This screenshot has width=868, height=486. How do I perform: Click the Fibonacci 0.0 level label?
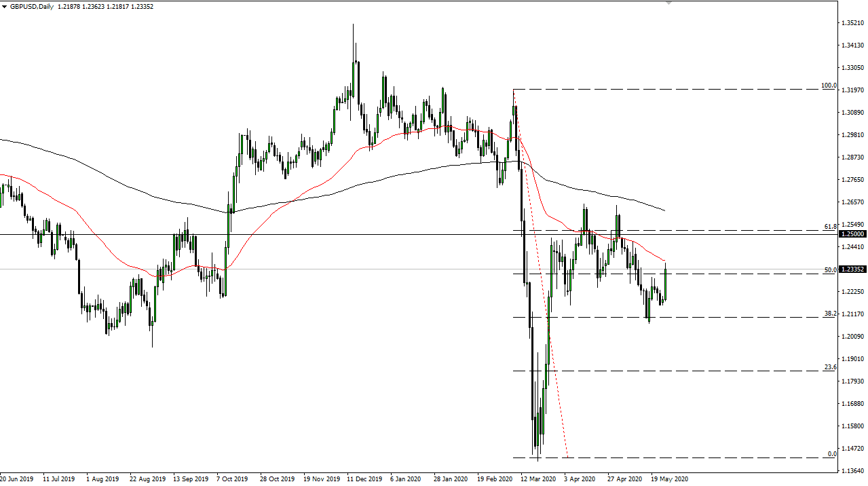tap(831, 453)
